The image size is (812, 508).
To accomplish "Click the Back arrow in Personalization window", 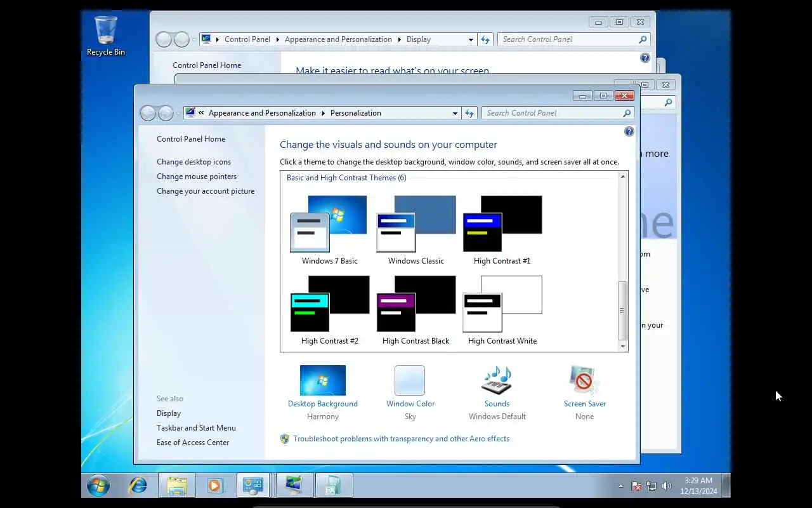I will [148, 113].
